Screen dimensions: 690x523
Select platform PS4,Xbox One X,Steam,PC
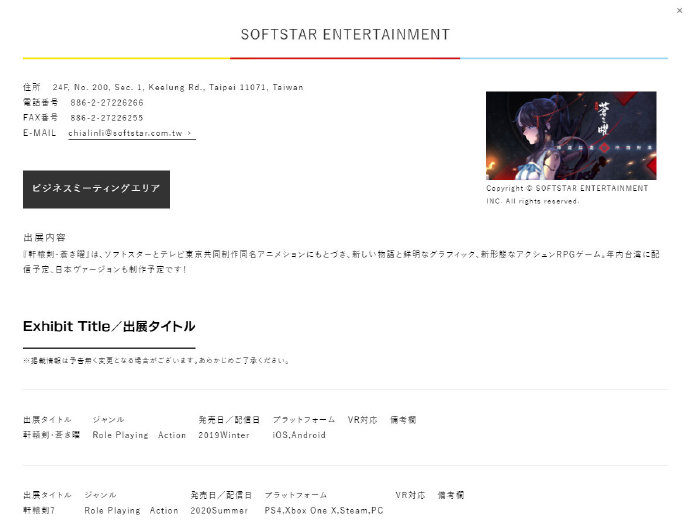(x=324, y=511)
